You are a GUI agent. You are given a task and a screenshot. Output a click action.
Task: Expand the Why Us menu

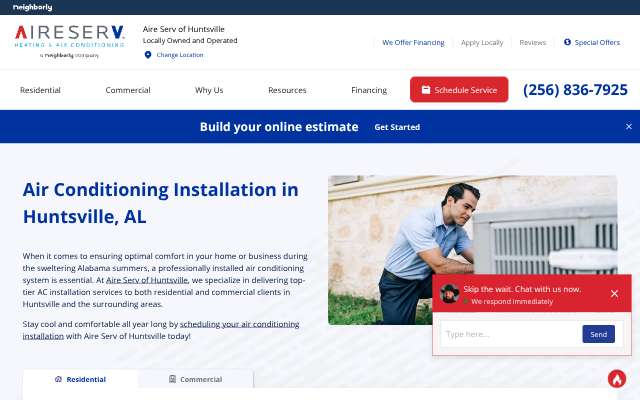[209, 90]
